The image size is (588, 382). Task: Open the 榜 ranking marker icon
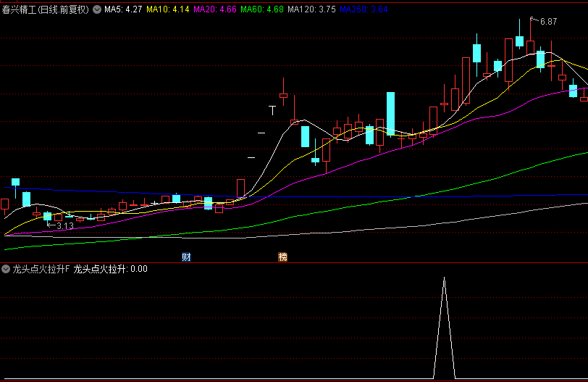[282, 257]
